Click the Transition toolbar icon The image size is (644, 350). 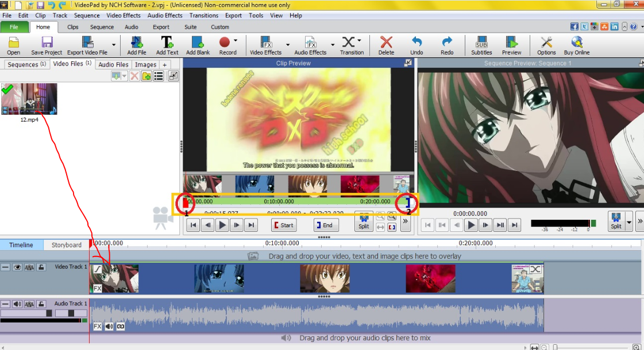pyautogui.click(x=350, y=46)
